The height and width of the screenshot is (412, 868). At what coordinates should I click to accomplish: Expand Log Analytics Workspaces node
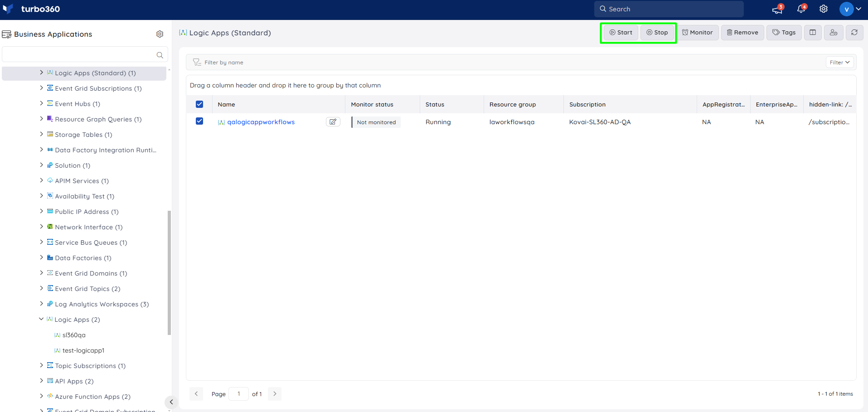pos(42,304)
